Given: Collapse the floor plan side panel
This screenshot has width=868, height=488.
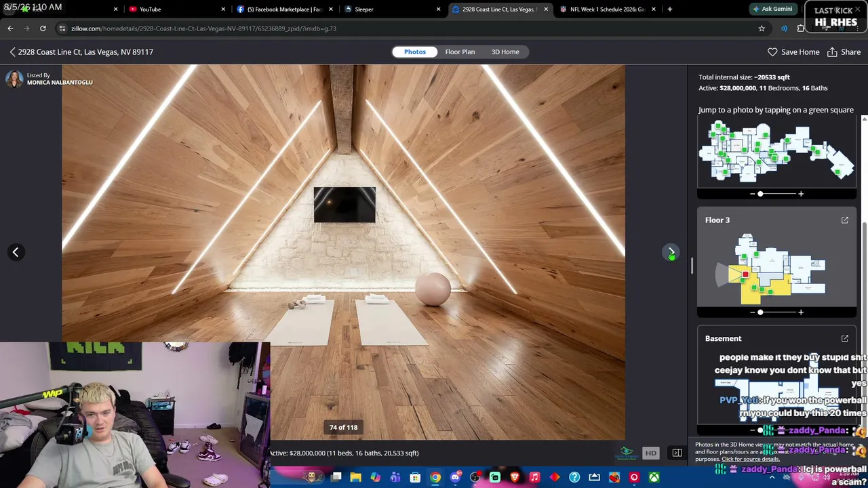Looking at the screenshot, I should tap(677, 453).
